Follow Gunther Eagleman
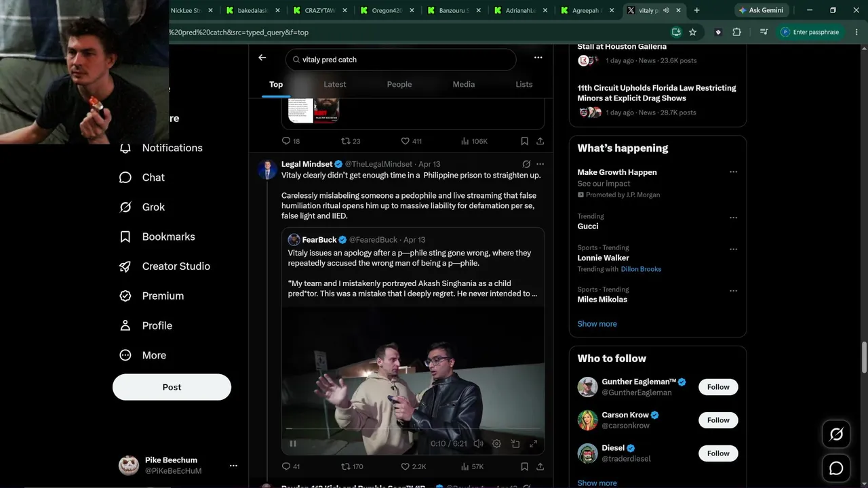Image resolution: width=868 pixels, height=488 pixels. (718, 387)
